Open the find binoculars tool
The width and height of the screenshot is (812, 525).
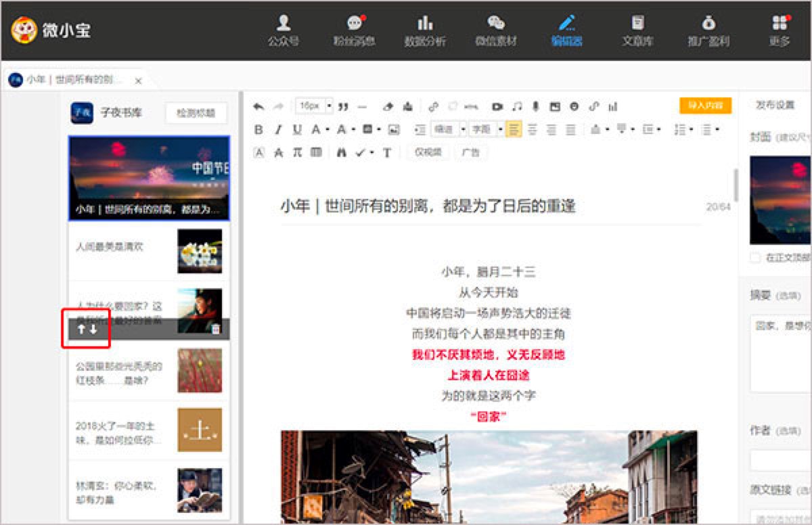[x=342, y=153]
